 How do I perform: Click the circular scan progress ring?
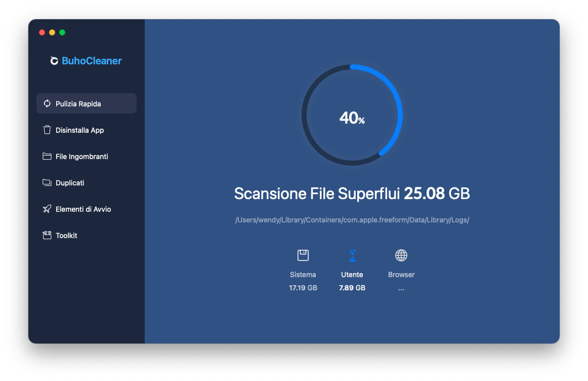coord(352,115)
